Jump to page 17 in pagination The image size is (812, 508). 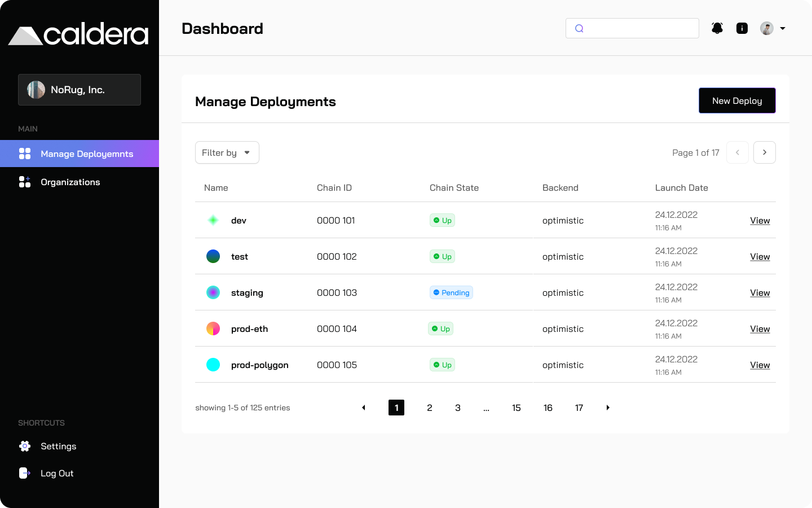pos(579,408)
